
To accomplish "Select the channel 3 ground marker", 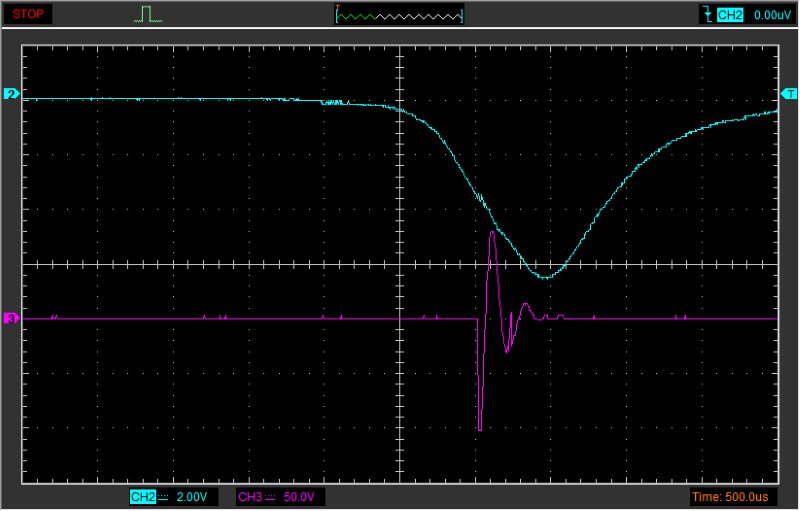I will 12,319.
